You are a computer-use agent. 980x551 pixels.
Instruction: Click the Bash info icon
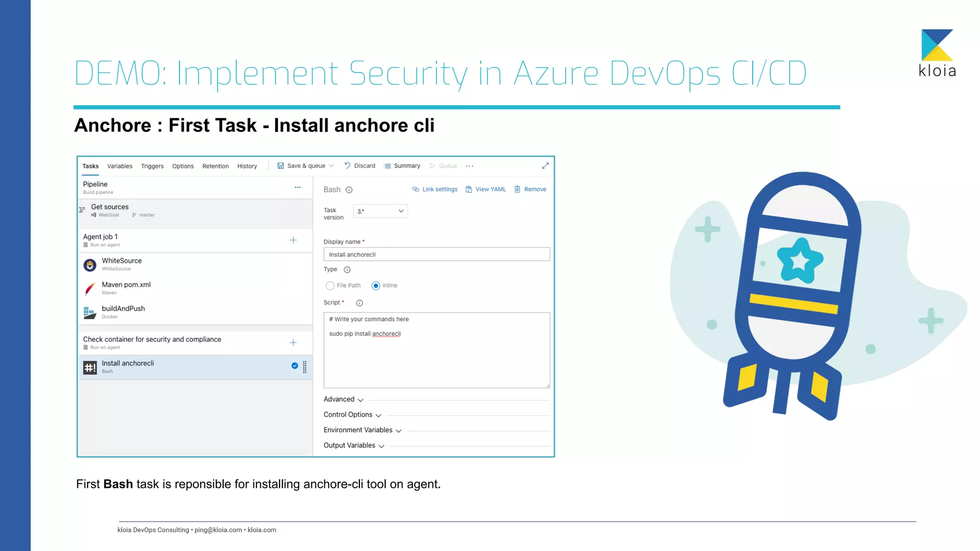click(x=349, y=190)
